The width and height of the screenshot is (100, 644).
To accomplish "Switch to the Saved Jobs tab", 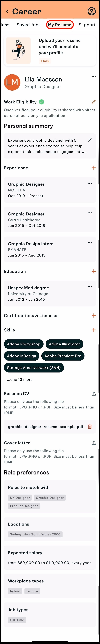I will tap(29, 25).
